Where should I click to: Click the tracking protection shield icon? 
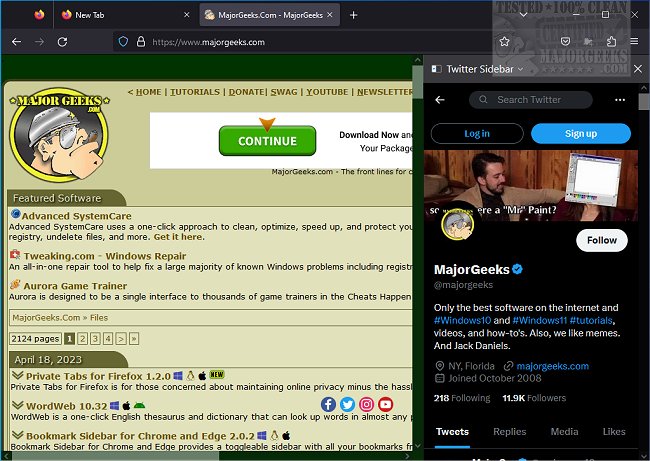123,42
